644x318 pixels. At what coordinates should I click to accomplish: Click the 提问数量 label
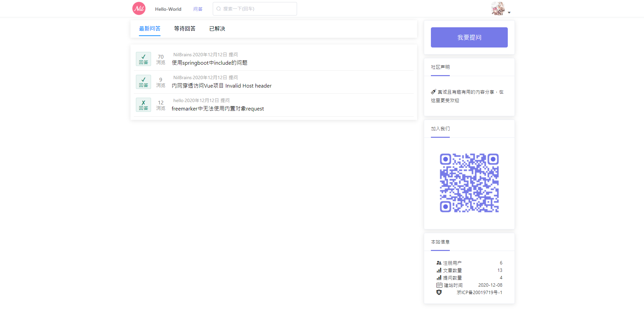452,278
